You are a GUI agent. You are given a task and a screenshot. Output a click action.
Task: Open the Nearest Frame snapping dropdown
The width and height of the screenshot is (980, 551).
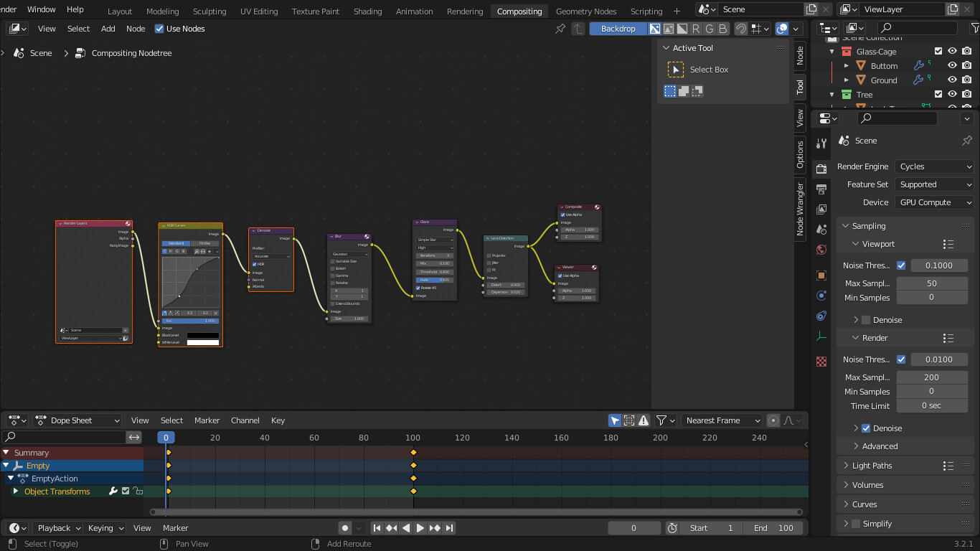click(x=722, y=420)
